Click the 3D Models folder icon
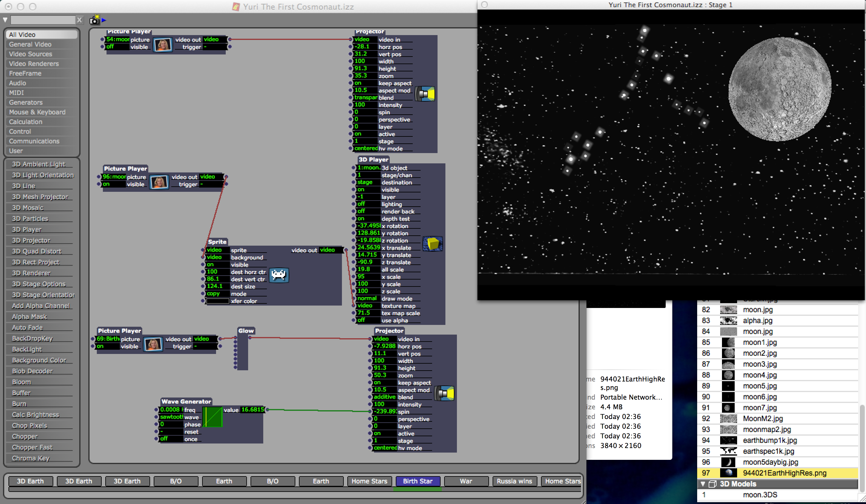The width and height of the screenshot is (866, 504). tap(712, 484)
